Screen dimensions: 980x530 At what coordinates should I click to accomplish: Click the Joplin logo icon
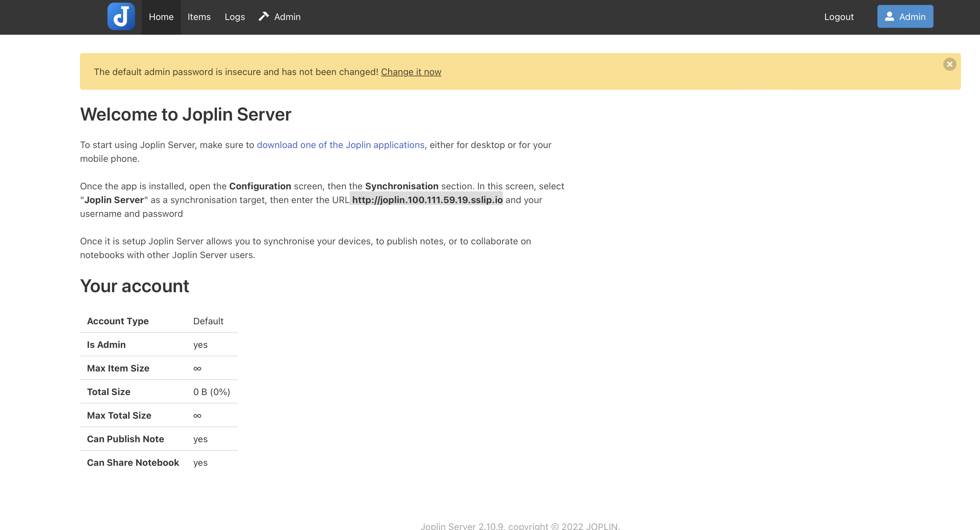(121, 17)
